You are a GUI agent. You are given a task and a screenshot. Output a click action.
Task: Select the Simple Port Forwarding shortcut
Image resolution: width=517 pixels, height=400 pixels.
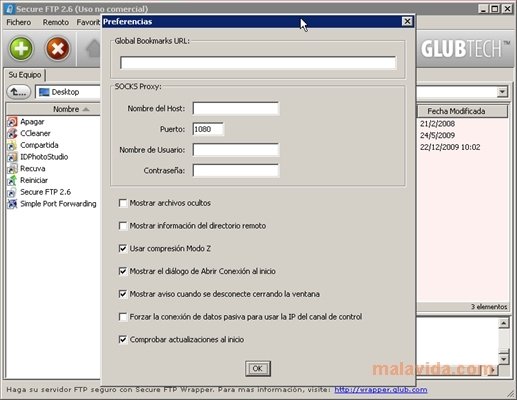58,204
